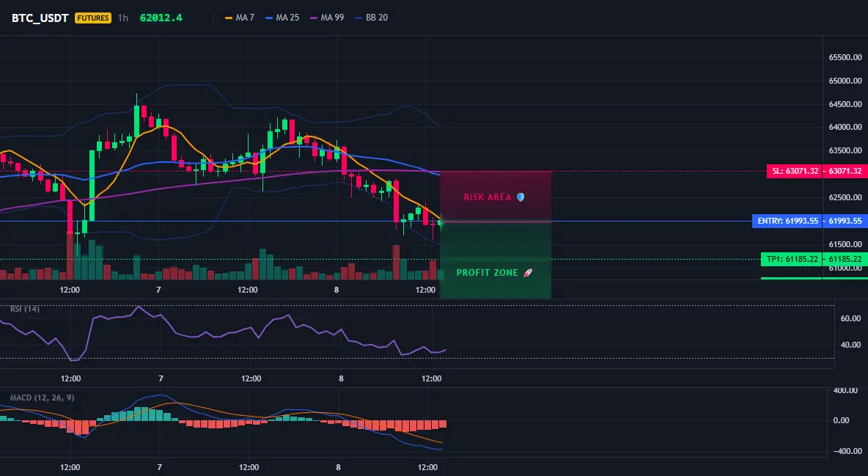Click the main chart's date 8 time label

click(x=336, y=290)
